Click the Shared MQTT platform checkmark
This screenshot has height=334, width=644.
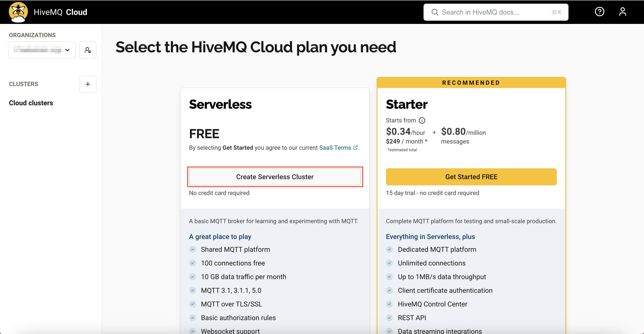193,249
